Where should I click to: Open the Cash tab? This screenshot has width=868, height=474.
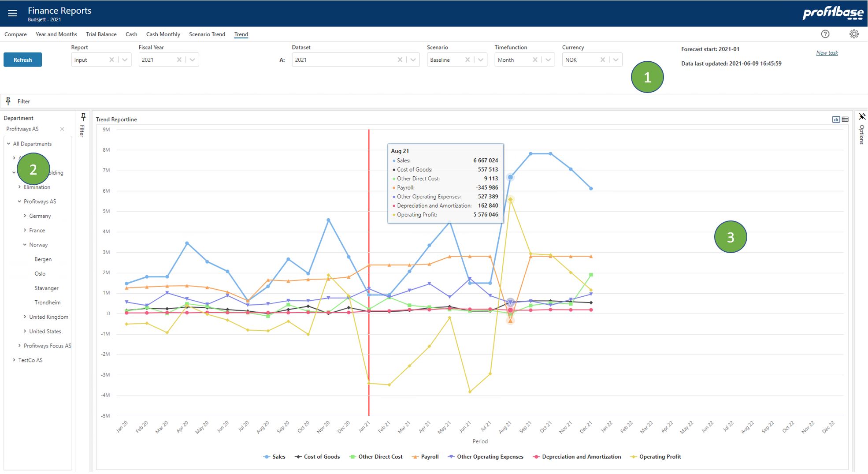(131, 34)
